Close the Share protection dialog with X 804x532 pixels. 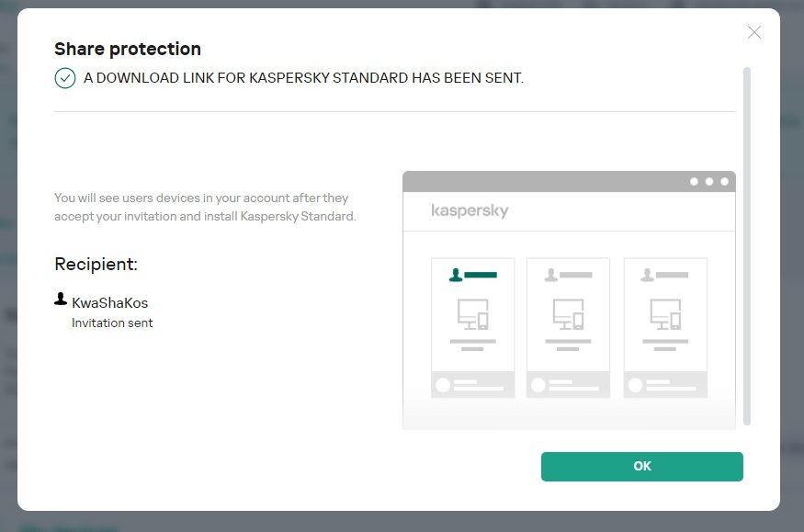click(754, 32)
